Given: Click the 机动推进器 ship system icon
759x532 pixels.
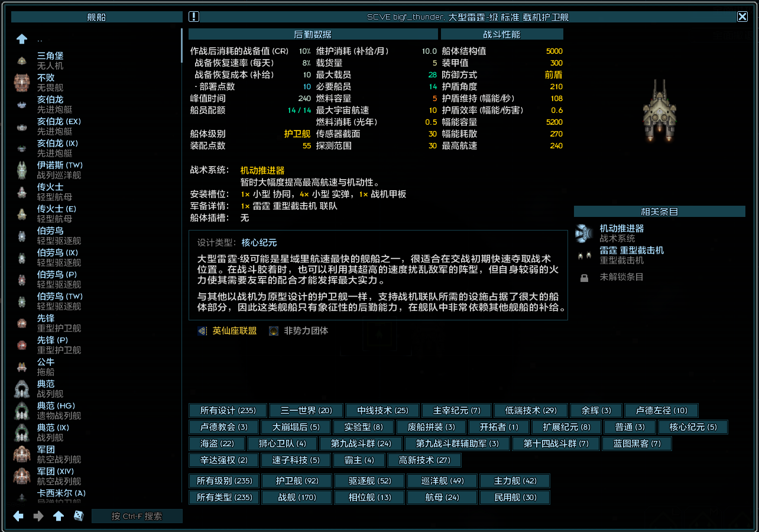Looking at the screenshot, I should point(584,233).
